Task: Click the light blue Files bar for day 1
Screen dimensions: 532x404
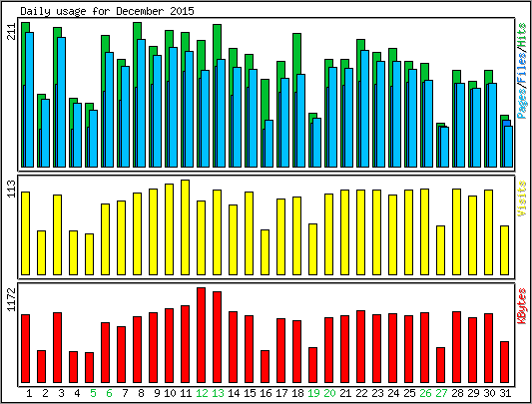Action: tap(30, 100)
